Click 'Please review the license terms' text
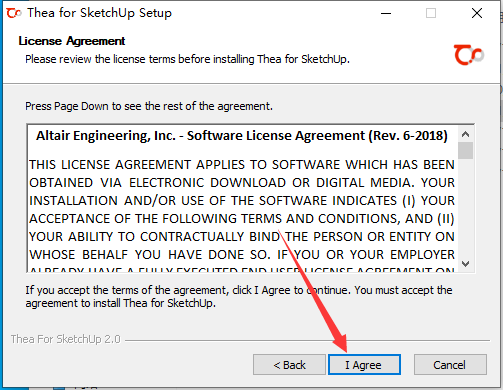 point(187,59)
